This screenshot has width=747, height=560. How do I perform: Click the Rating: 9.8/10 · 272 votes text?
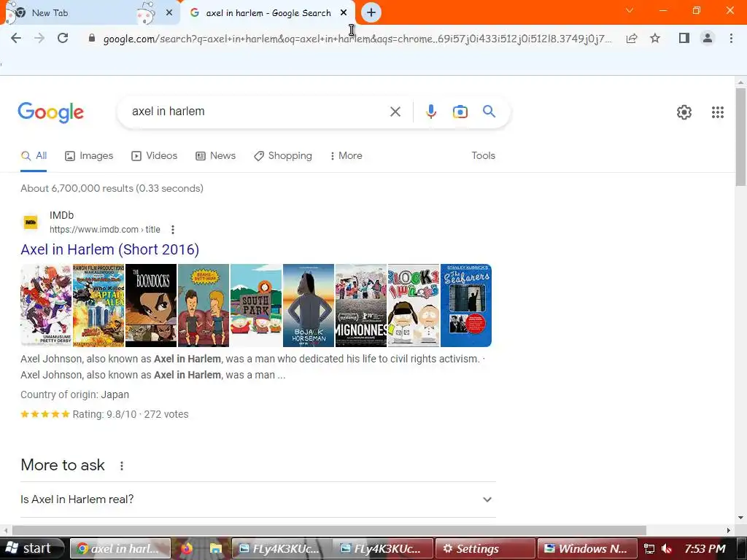click(x=131, y=414)
